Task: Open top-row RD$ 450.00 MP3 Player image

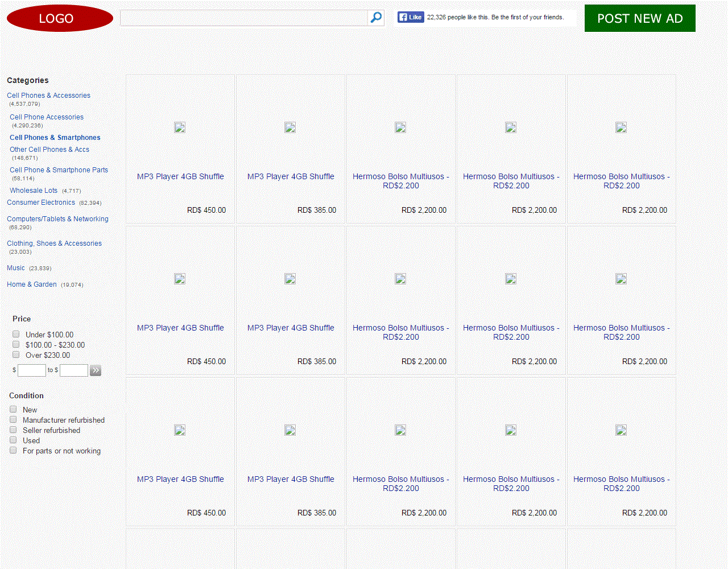Action: 180,127
